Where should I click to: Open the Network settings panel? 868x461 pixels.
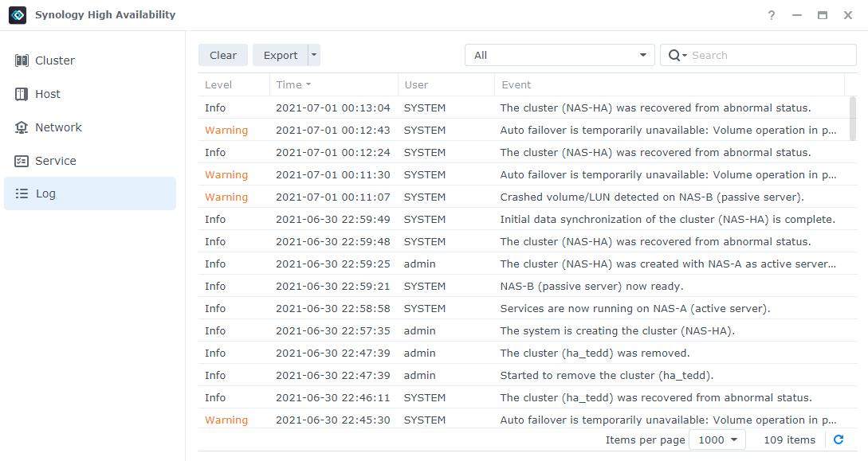[x=57, y=127]
